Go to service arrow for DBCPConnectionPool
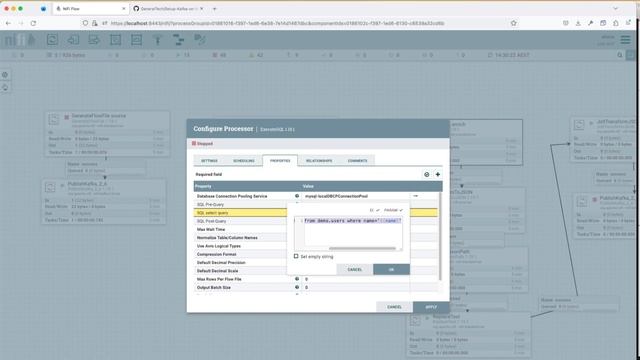 (x=416, y=196)
